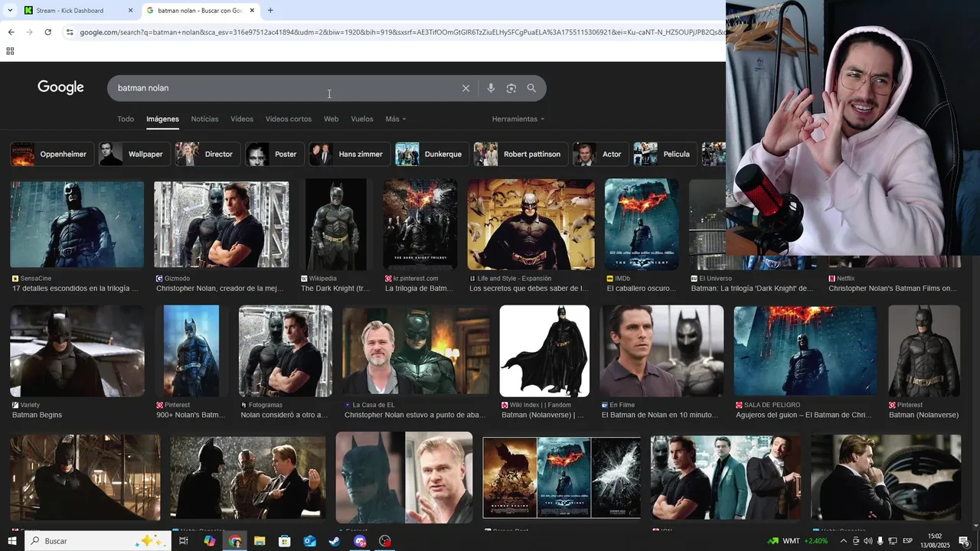980x551 pixels.
Task: Open the volume control in system tray
Action: click(868, 541)
